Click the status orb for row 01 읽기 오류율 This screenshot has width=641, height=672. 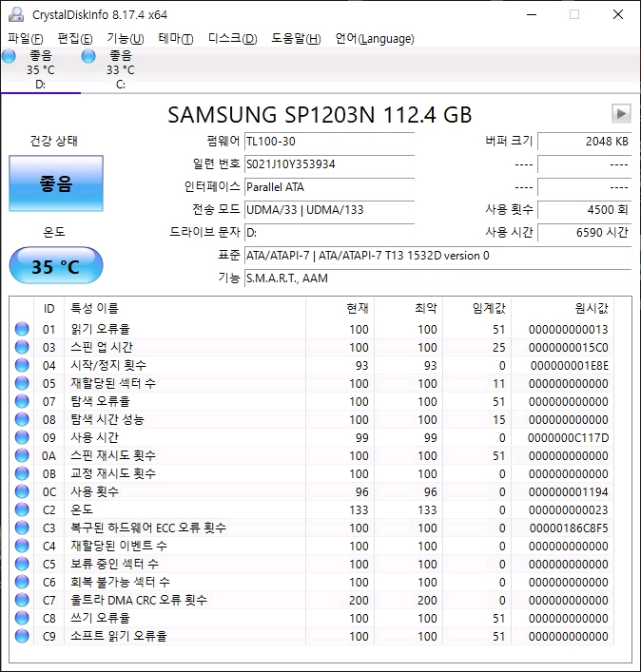(22, 329)
